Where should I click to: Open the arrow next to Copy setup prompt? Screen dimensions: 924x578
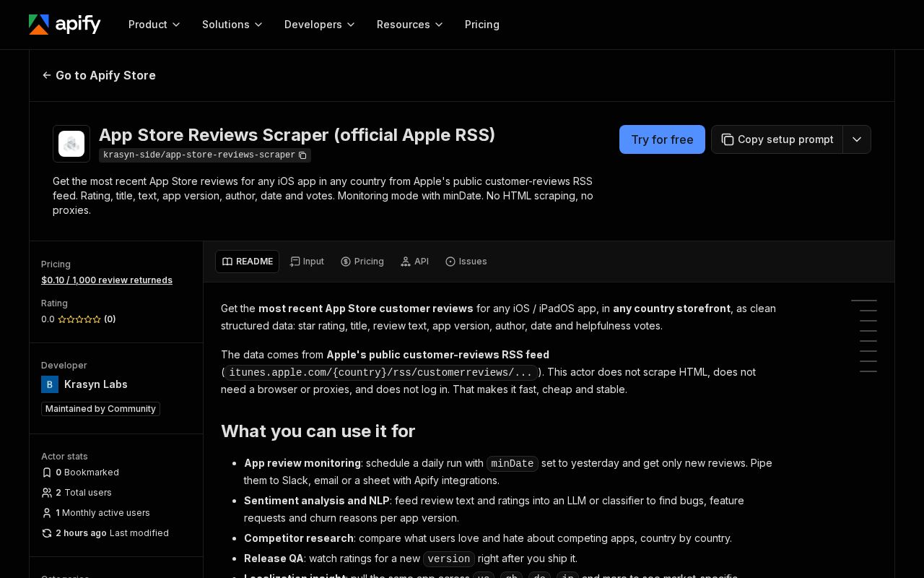tap(857, 139)
